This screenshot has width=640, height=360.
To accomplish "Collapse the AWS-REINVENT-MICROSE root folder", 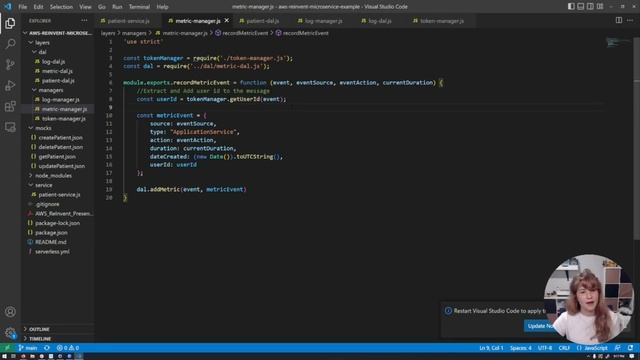I will (x=58, y=33).
